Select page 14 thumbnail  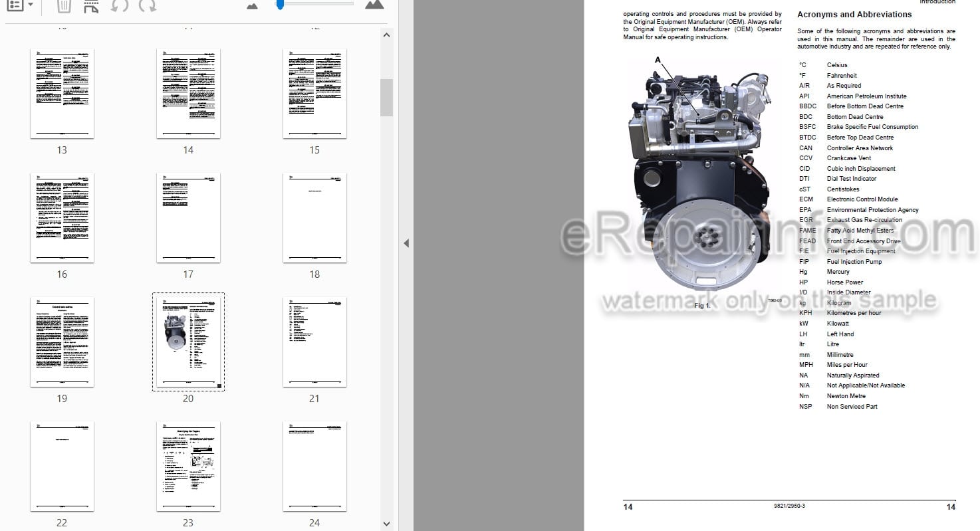(x=188, y=93)
